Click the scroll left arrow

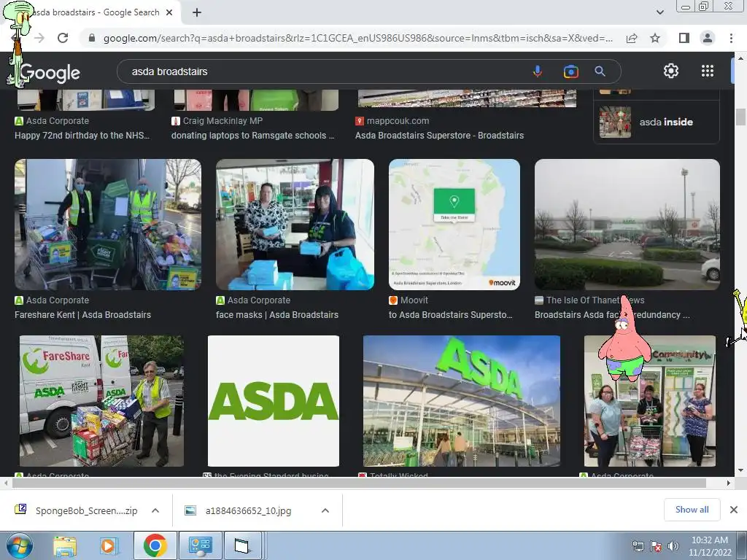(x=5, y=483)
